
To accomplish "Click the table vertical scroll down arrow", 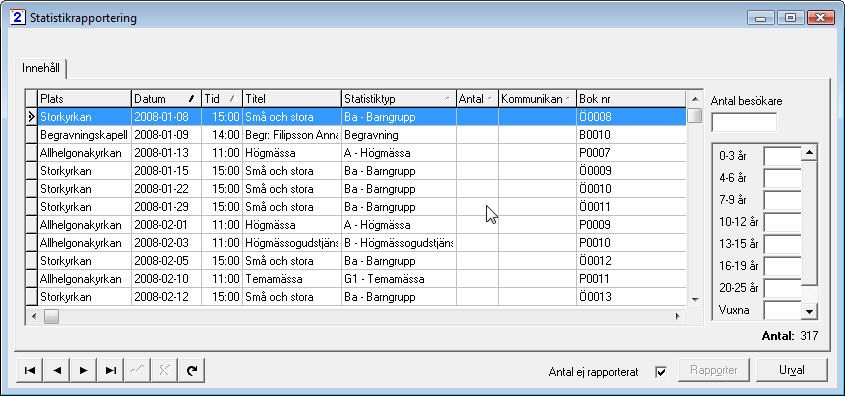I will tap(695, 300).
